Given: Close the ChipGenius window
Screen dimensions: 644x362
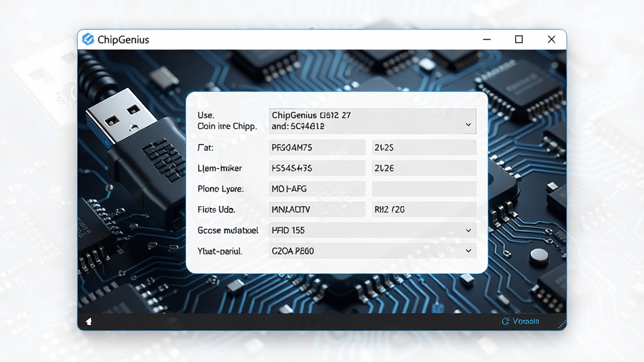Looking at the screenshot, I should [552, 40].
